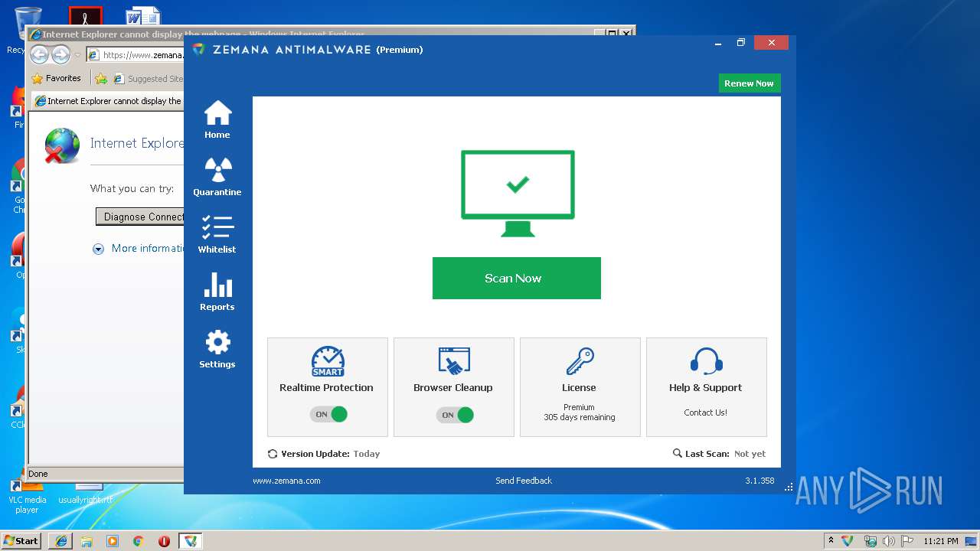Viewport: 980px width, 551px height.
Task: Click Last Scan 'Not yet' text
Action: coord(750,454)
